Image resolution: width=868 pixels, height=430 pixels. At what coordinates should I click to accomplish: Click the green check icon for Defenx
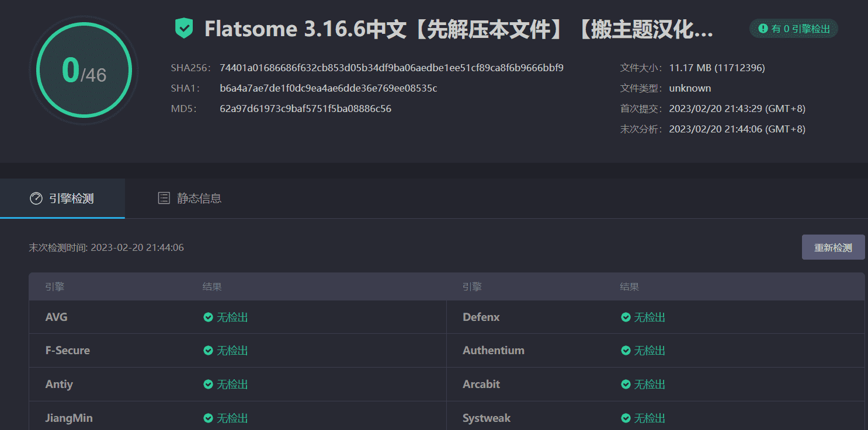626,317
